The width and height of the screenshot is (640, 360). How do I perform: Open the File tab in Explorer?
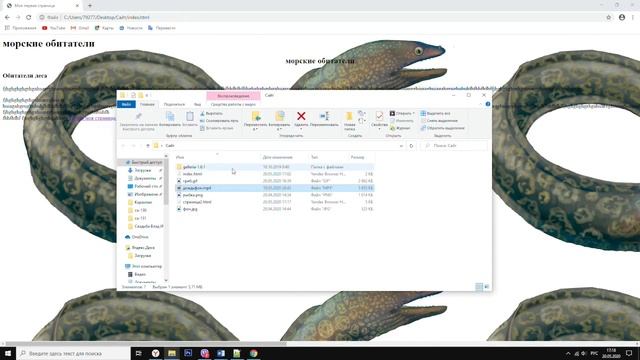tap(126, 104)
